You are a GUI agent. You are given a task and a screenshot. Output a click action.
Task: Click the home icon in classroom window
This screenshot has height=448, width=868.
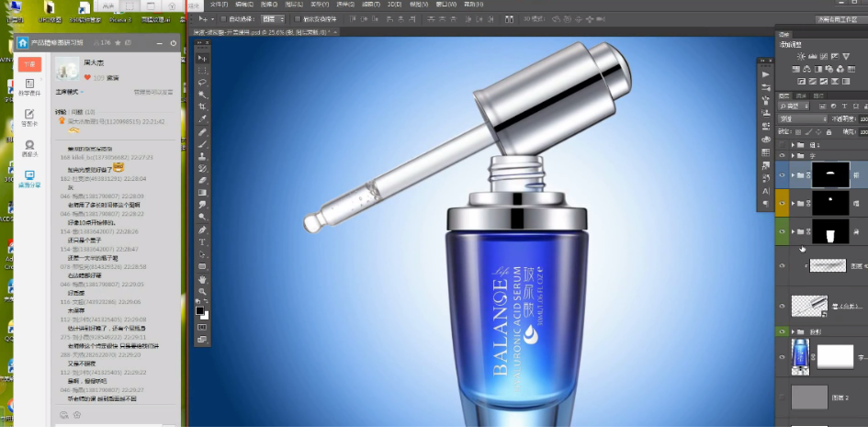click(x=22, y=42)
